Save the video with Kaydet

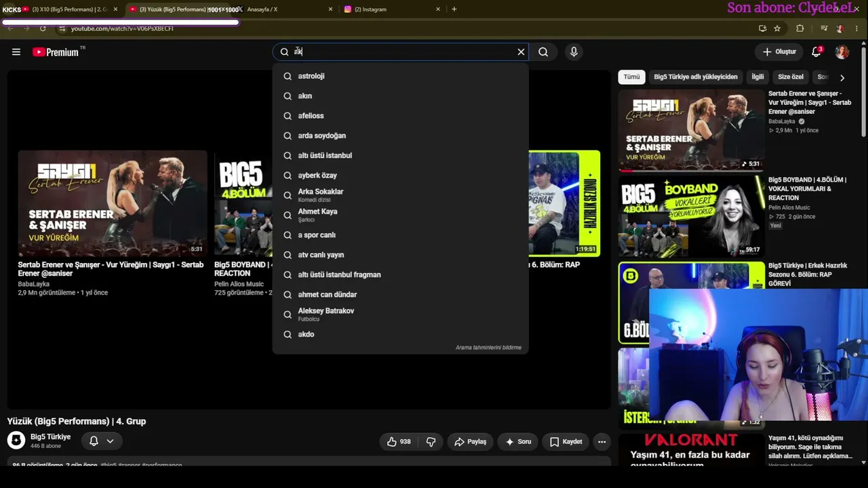566,442
